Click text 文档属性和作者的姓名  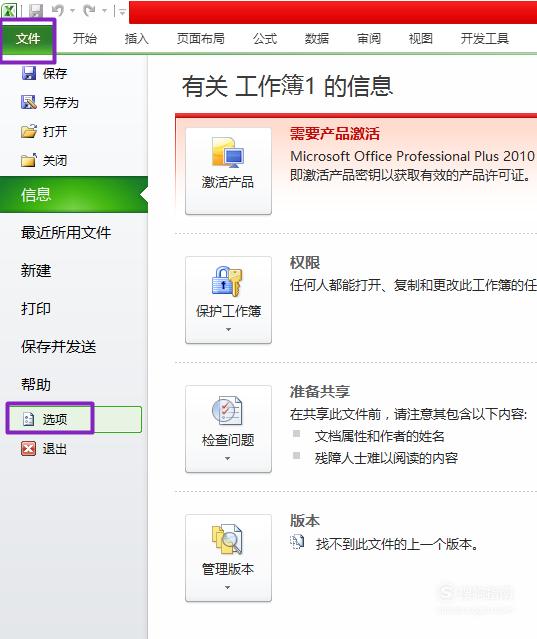379,436
